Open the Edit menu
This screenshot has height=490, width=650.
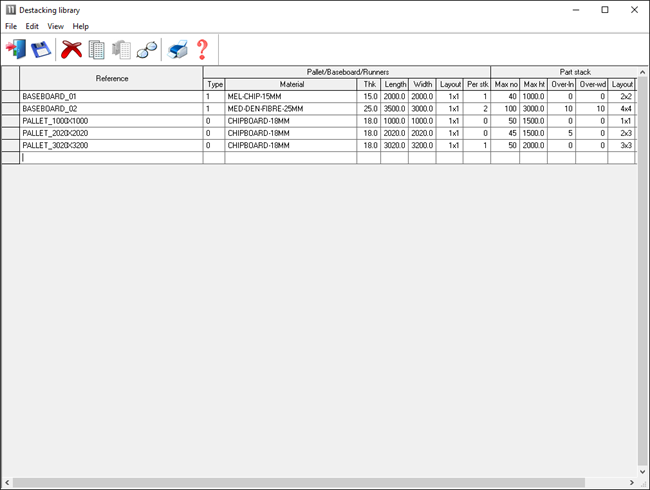point(32,26)
